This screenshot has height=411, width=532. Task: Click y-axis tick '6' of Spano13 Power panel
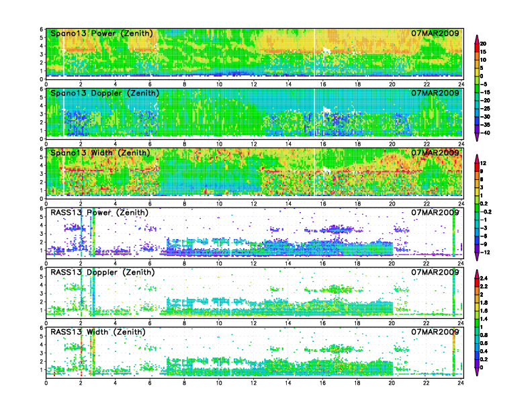(42, 30)
